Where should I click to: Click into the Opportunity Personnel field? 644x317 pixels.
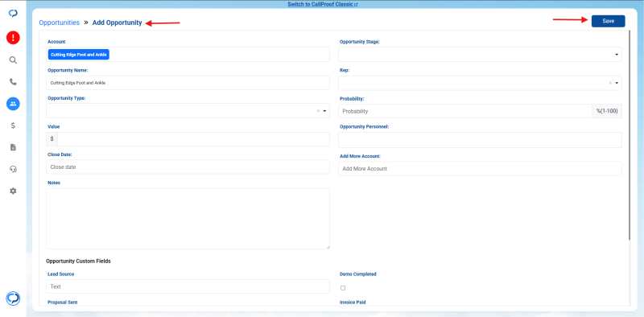point(480,140)
